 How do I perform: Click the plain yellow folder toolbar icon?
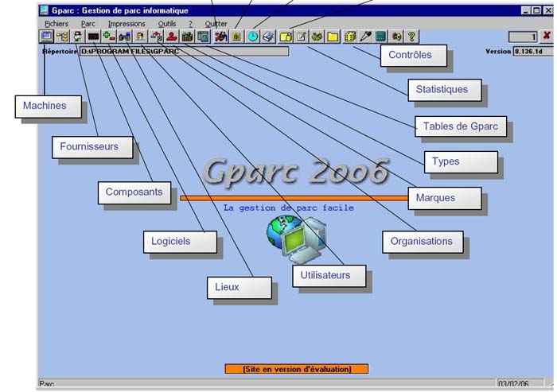click(x=333, y=37)
